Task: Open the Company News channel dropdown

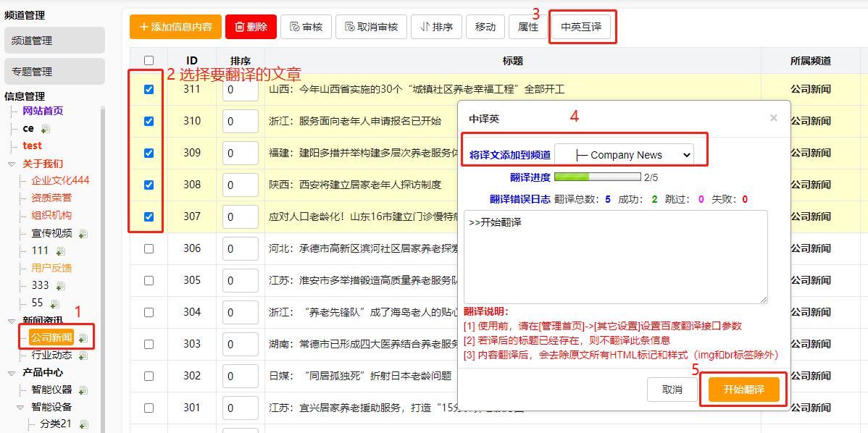Action: point(624,154)
